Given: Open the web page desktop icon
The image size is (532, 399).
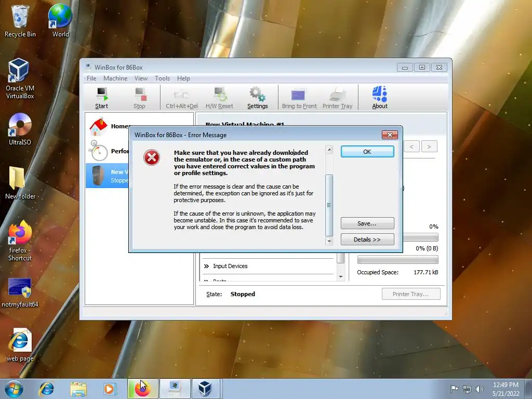Looking at the screenshot, I should point(20,345).
